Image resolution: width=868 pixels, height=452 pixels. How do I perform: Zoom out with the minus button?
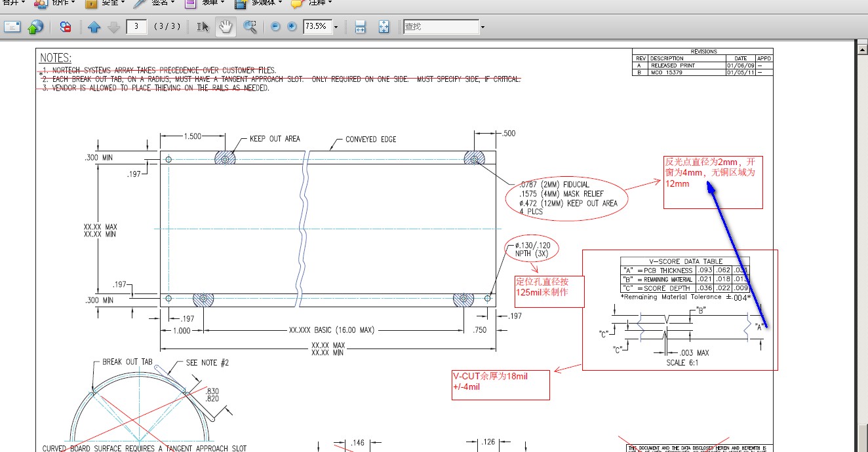(x=275, y=27)
